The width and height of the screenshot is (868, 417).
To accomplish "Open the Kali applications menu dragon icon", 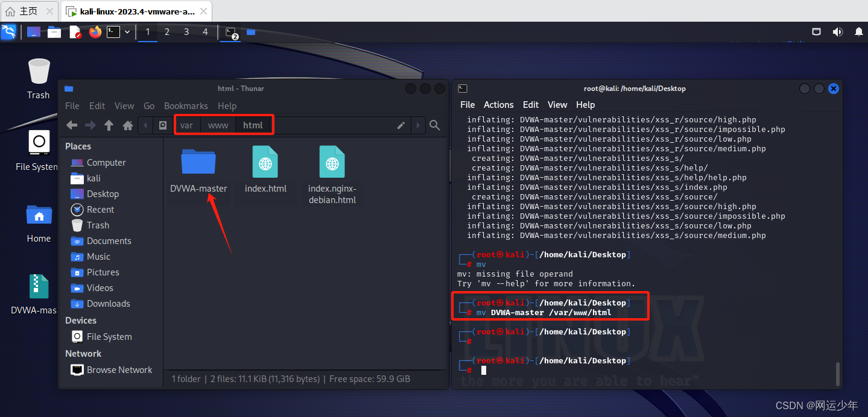I will click(x=8, y=32).
